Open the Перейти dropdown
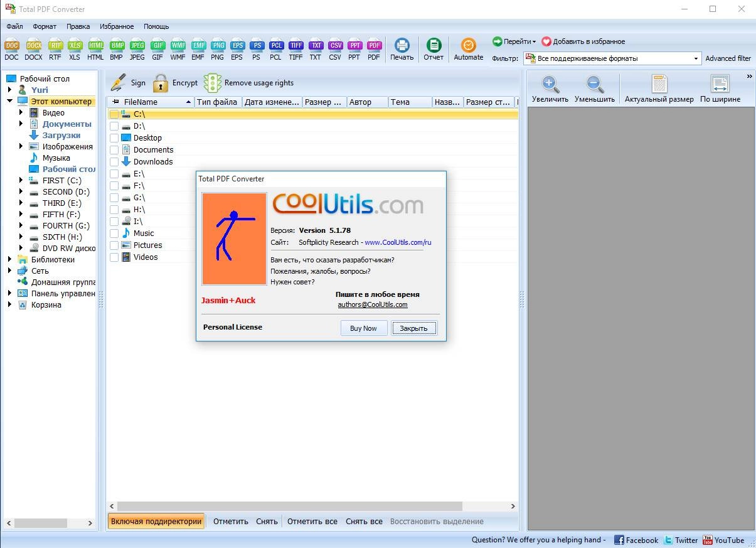The width and height of the screenshot is (756, 548). tap(514, 41)
